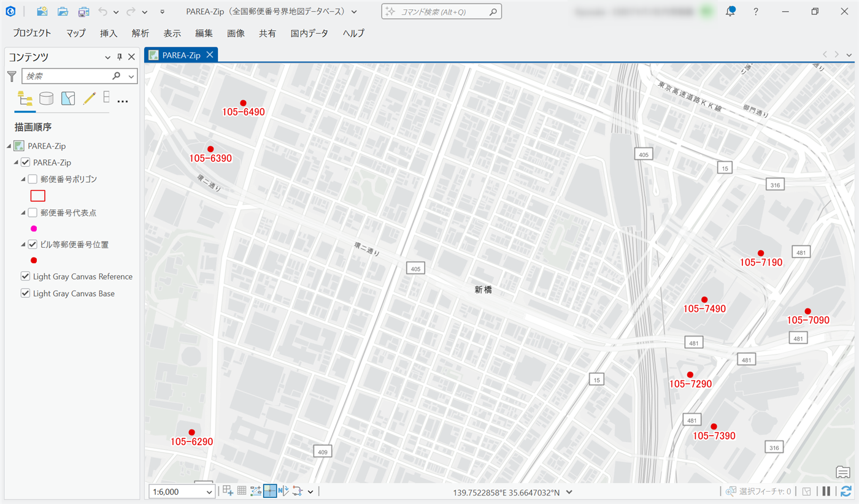
Task: Choose the List By Editing pencil icon
Action: tap(90, 98)
